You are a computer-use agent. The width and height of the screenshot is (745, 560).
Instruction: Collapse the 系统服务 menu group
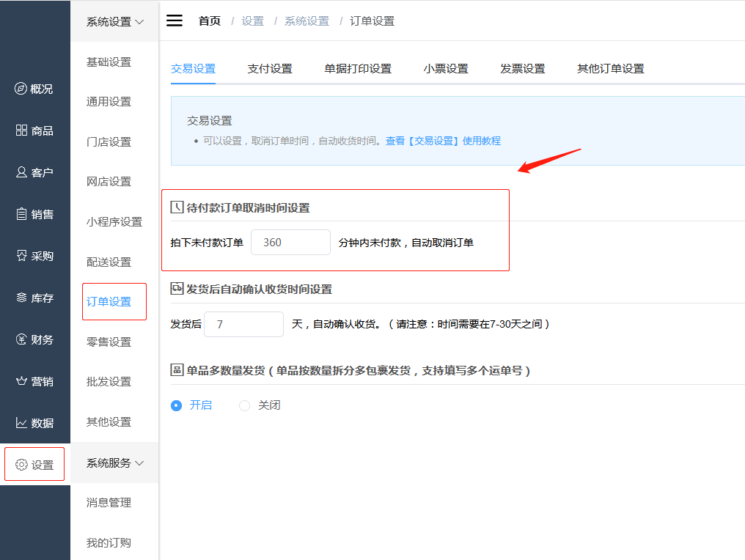click(114, 463)
